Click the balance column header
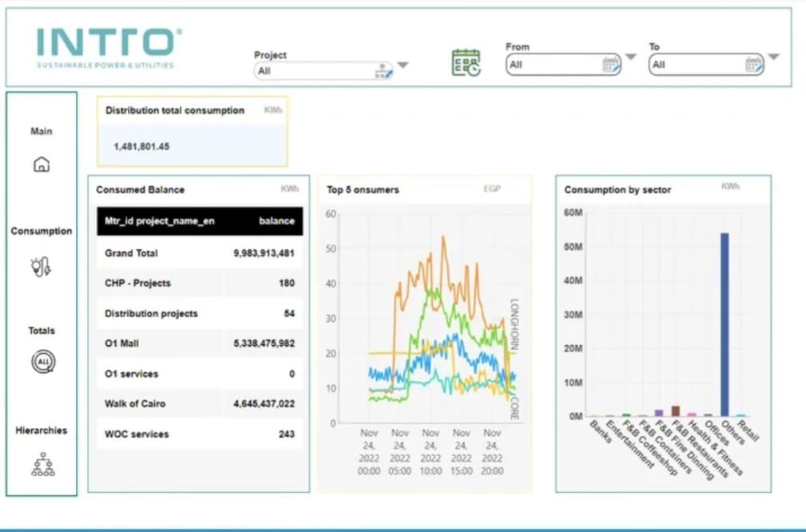This screenshot has width=806, height=532. tap(276, 221)
